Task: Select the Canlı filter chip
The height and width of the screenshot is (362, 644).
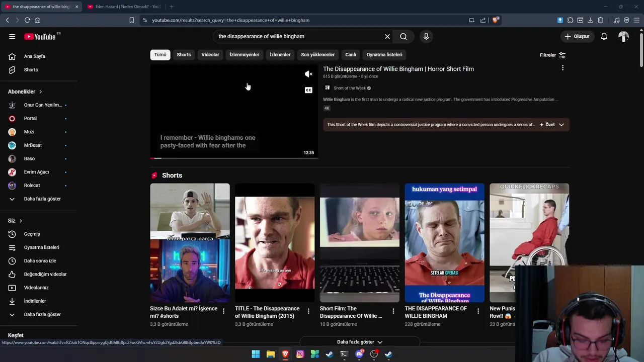Action: [351, 54]
